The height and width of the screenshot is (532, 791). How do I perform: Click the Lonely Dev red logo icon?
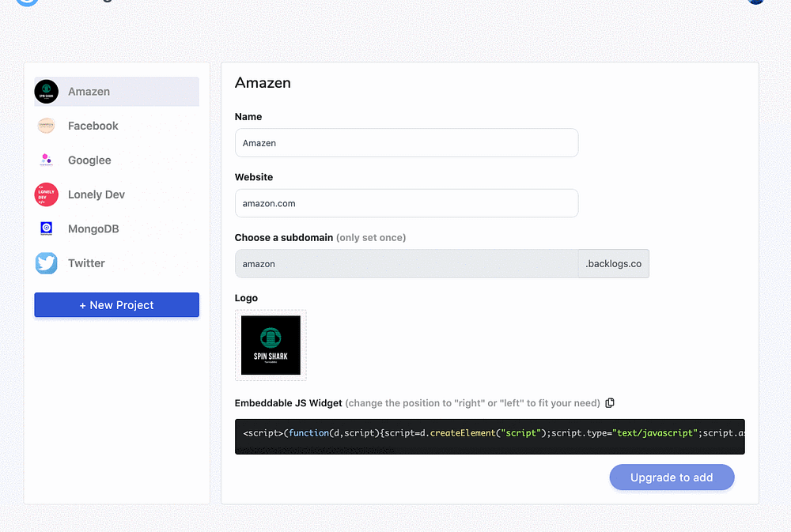pos(47,194)
